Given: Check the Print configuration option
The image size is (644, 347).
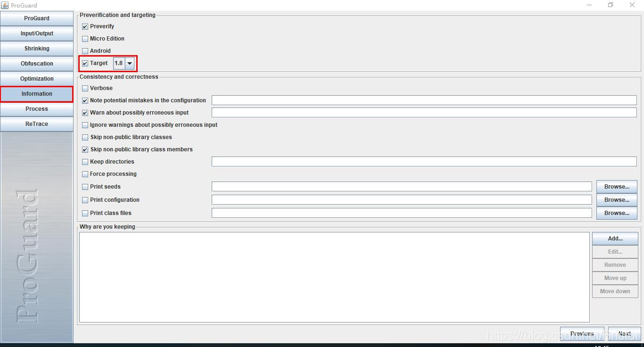Looking at the screenshot, I should tap(85, 200).
